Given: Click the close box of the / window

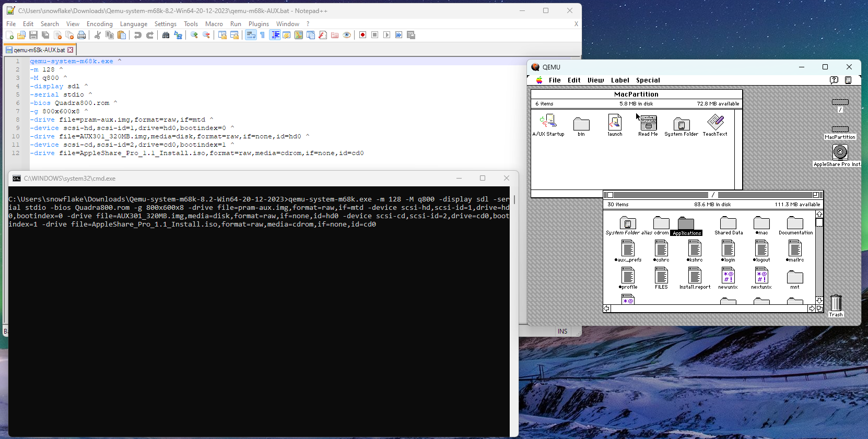Looking at the screenshot, I should click(x=610, y=195).
